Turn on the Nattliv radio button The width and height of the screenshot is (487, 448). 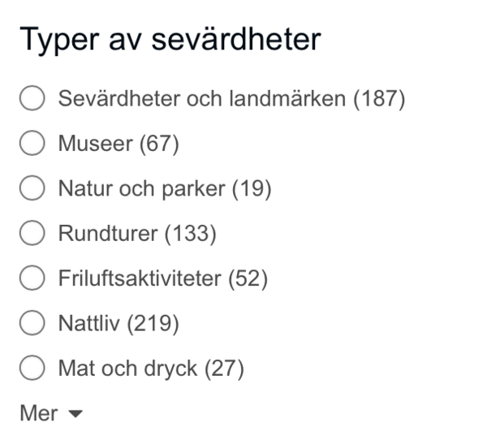(32, 324)
